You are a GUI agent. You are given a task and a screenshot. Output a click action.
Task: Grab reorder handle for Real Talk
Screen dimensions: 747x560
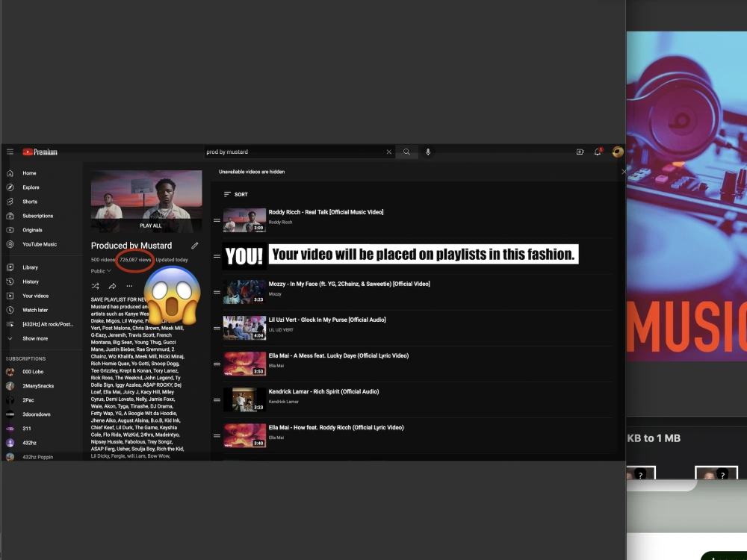click(217, 220)
